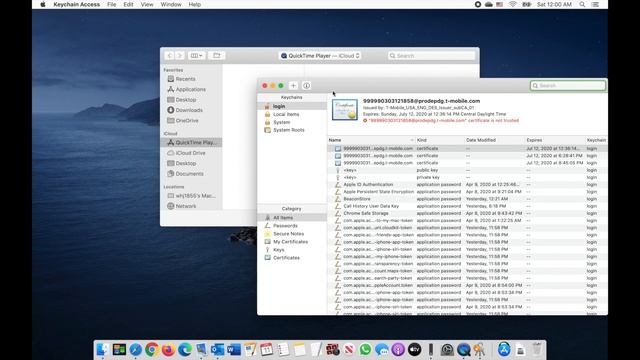Open the Podcasts app from the Dock

(398, 350)
